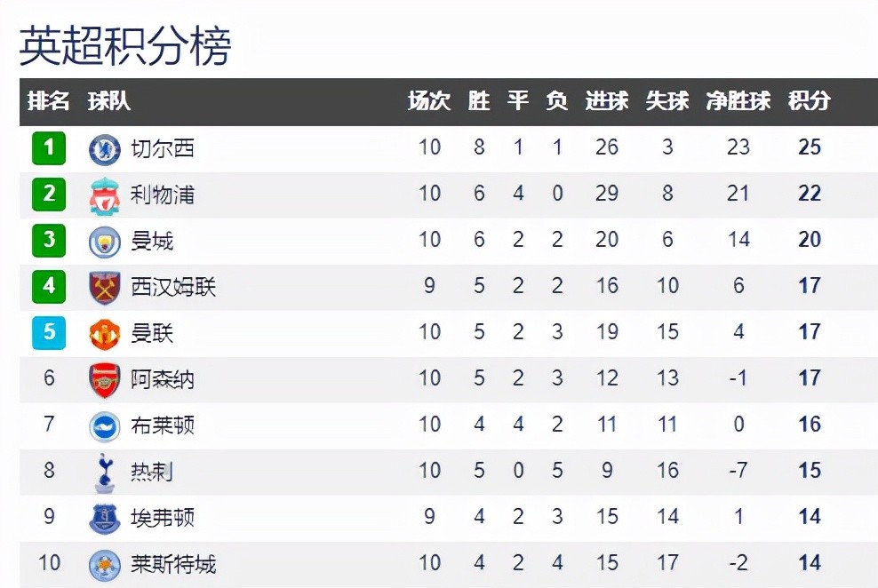Select the West Ham United crest
The image size is (878, 588).
coord(105,288)
